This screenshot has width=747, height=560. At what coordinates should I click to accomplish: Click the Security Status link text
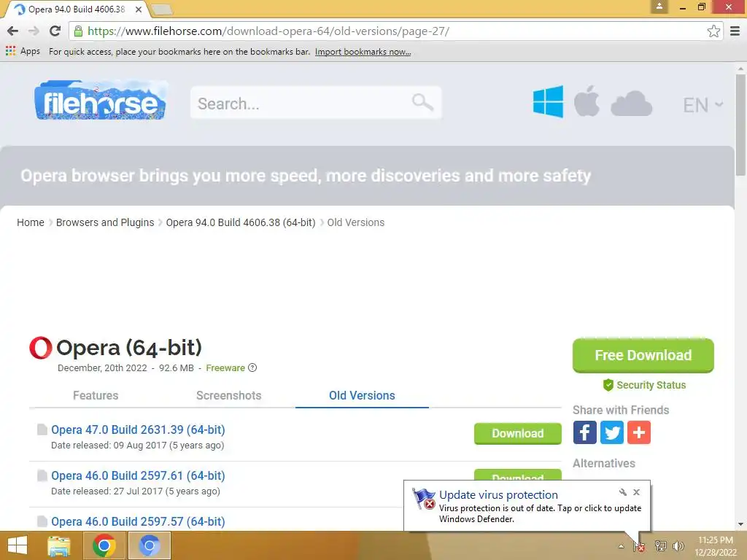click(651, 385)
